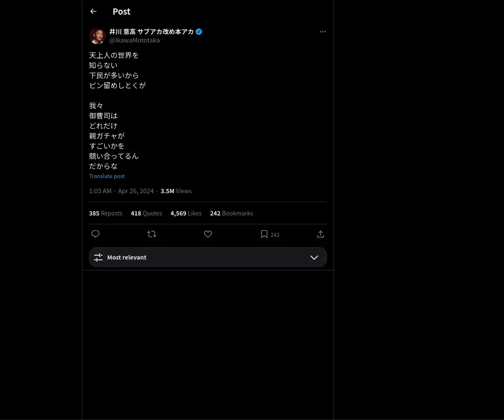504x420 pixels.
Task: Open @IkawaMototaka handle link
Action: (134, 40)
